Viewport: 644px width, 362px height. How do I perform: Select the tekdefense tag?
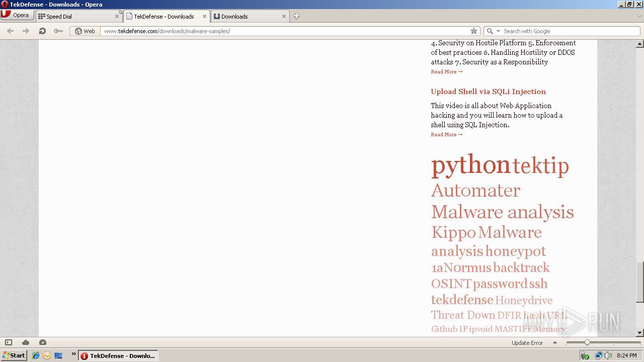click(x=462, y=300)
